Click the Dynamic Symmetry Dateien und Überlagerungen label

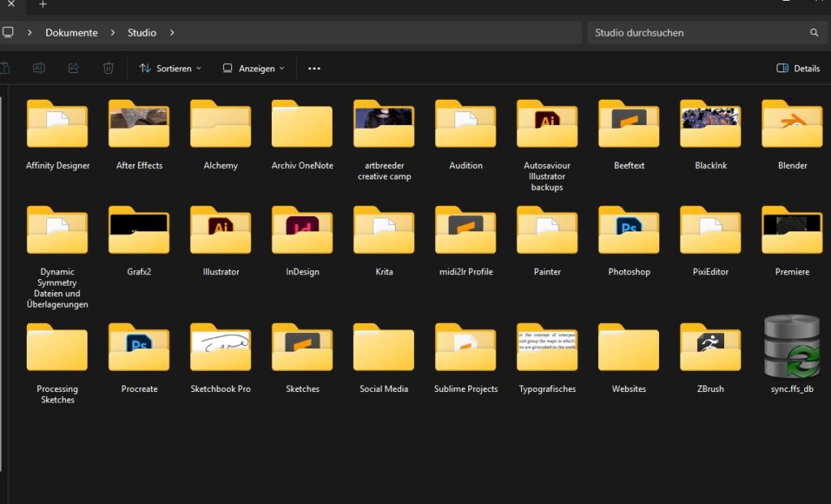(x=58, y=288)
